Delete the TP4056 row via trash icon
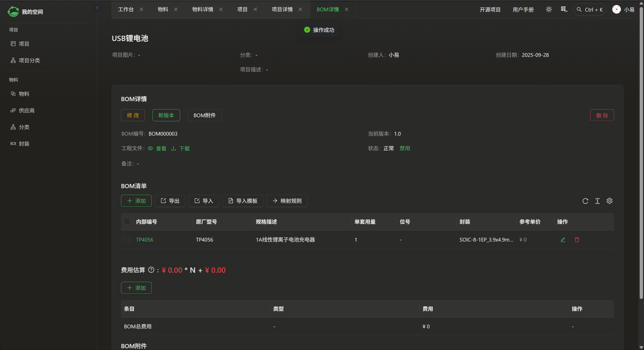 [577, 240]
